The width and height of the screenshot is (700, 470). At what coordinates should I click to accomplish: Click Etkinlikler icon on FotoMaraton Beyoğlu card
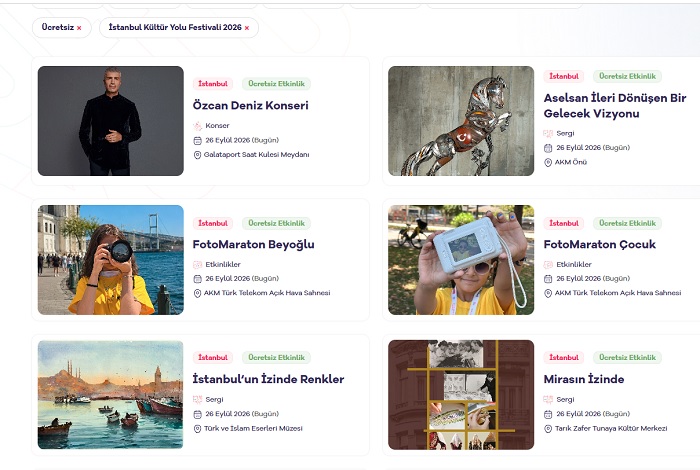197,265
